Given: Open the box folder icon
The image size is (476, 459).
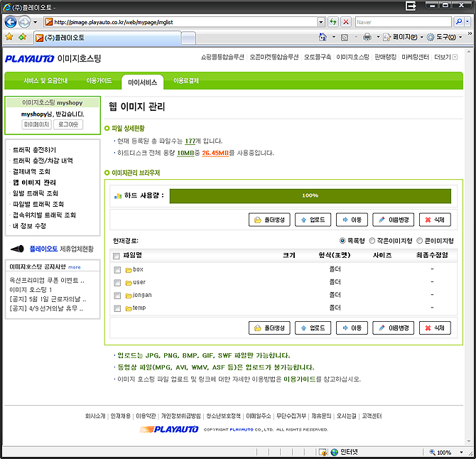Looking at the screenshot, I should 129,270.
